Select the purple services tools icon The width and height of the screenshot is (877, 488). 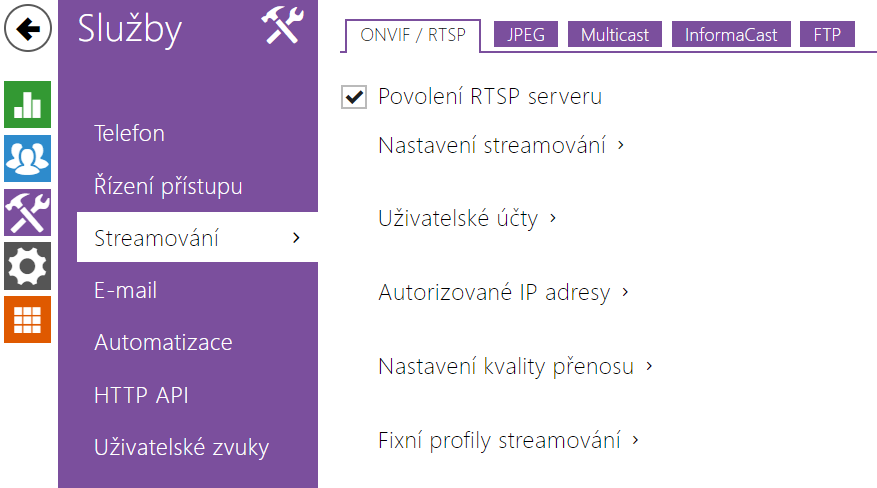point(27,212)
